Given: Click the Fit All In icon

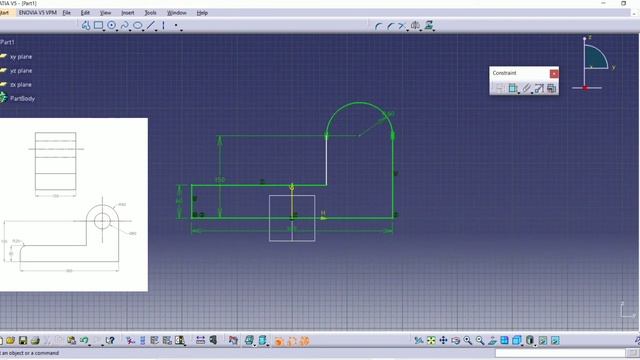Looking at the screenshot, I should click(431, 340).
